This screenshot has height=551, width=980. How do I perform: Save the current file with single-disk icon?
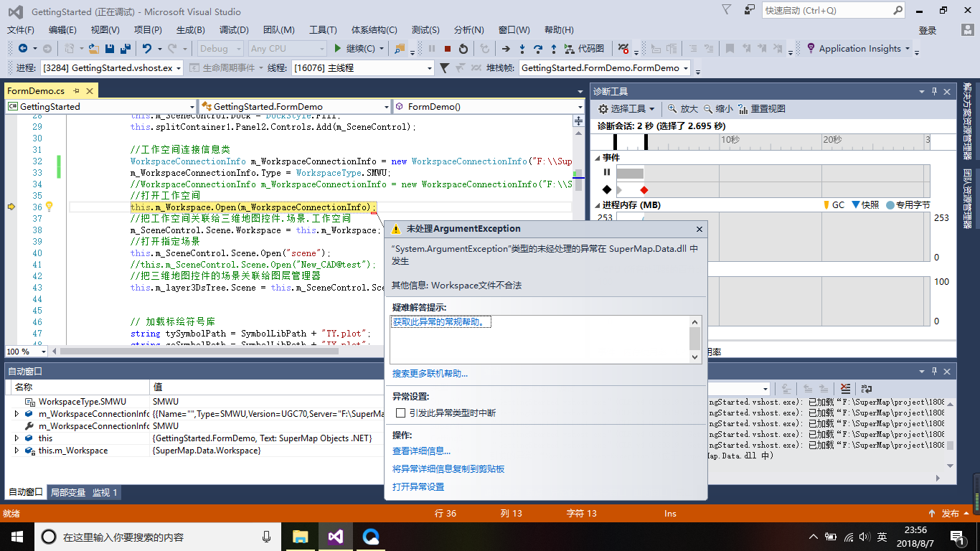coord(110,49)
